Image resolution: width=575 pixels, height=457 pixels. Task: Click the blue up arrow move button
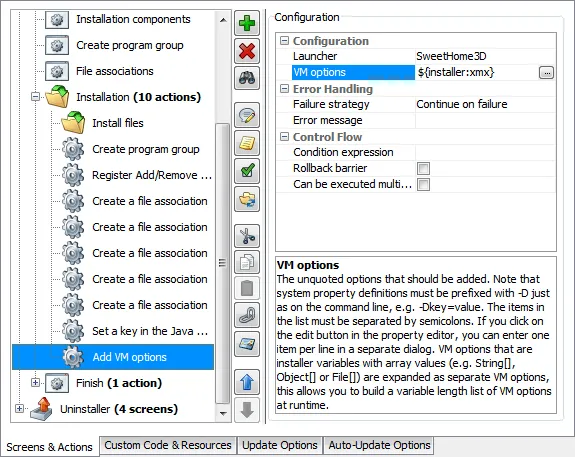pos(247,382)
